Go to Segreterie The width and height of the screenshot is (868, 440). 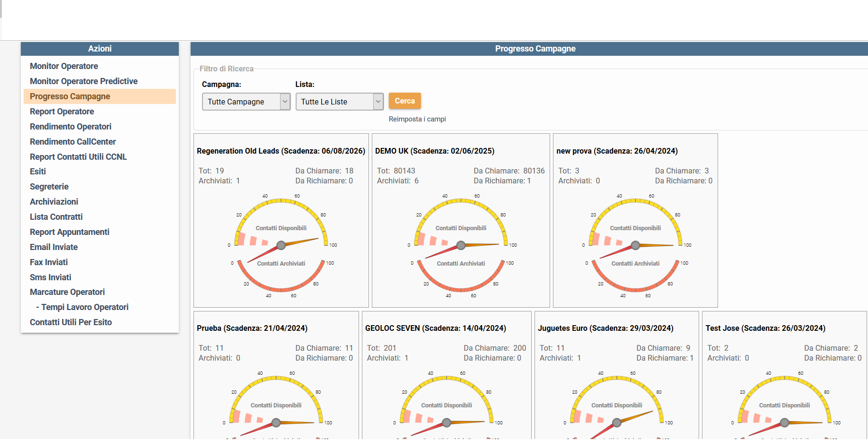(49, 187)
